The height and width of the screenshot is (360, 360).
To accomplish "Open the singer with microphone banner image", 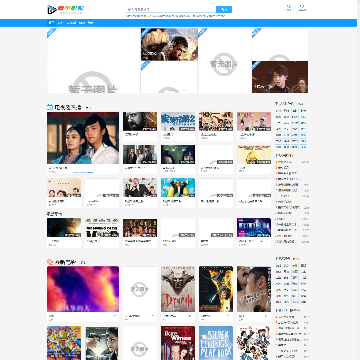I will [280, 77].
